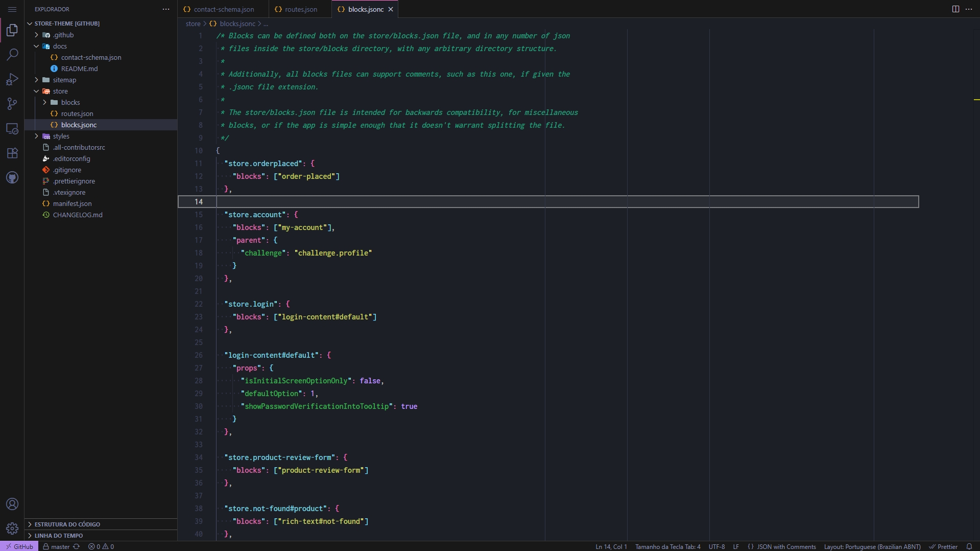980x551 pixels.
Task: Open the hamburger application menu
Action: (x=12, y=9)
